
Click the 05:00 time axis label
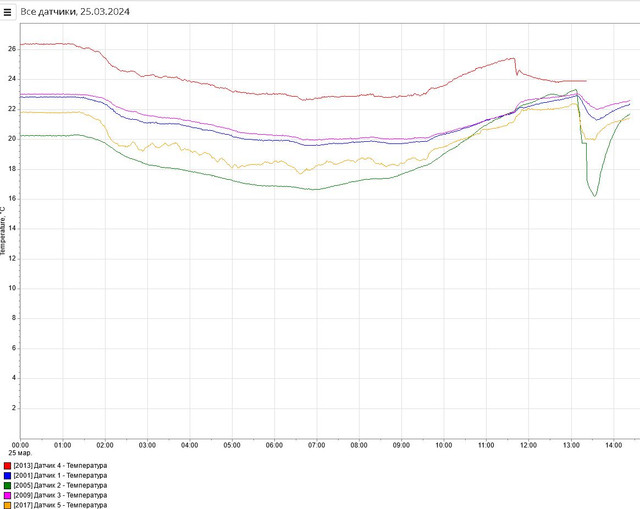pos(232,445)
